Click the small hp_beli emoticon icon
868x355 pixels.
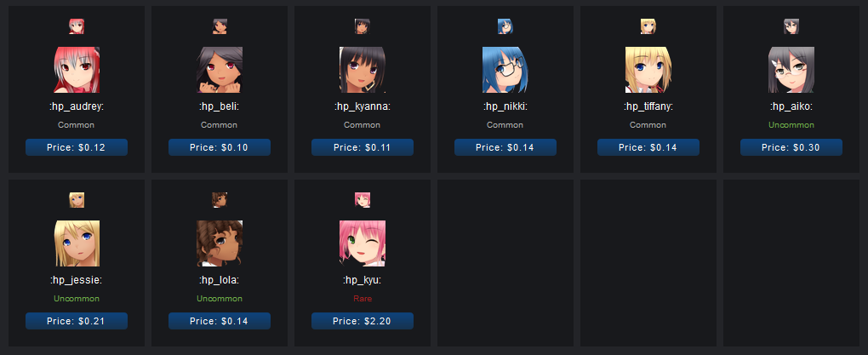click(x=220, y=26)
